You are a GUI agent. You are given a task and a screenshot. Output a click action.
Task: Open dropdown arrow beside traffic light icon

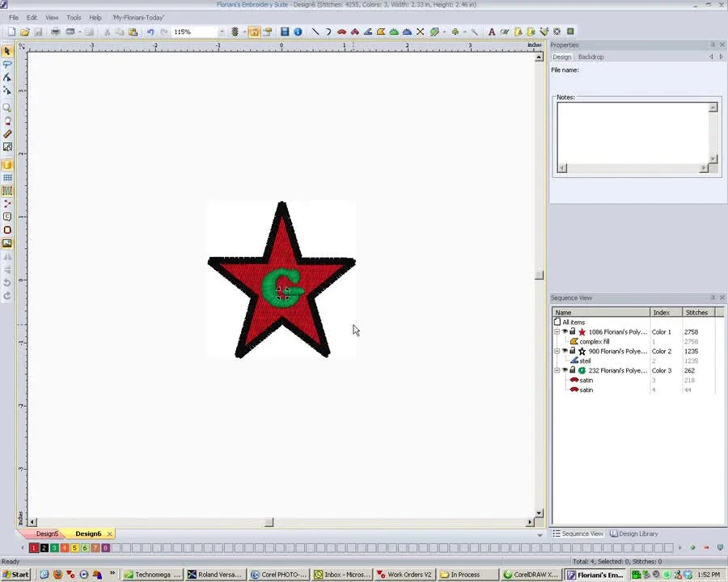click(244, 32)
